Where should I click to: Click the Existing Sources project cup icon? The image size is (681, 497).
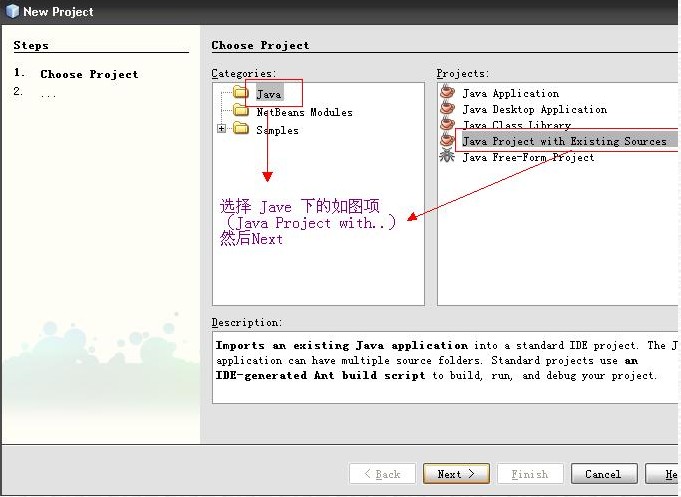(x=447, y=140)
